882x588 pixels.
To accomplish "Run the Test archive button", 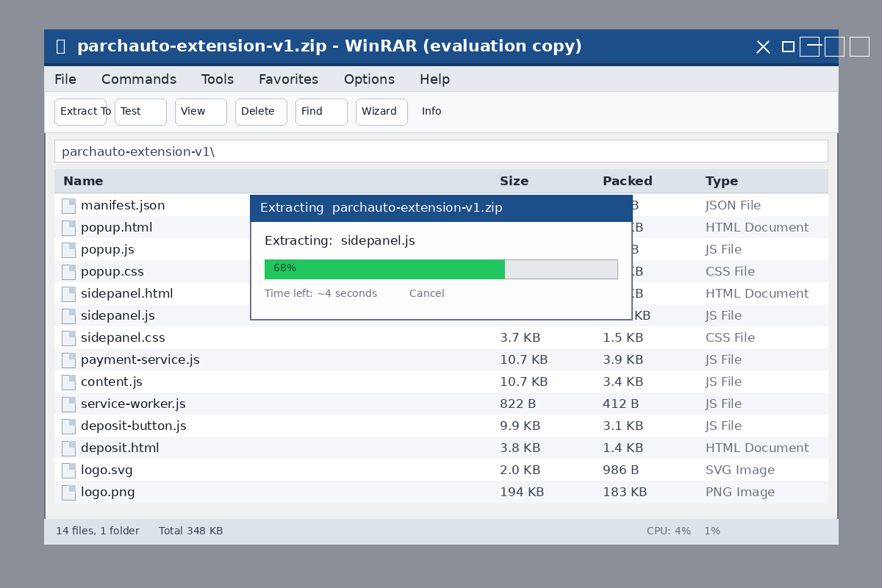I will (x=140, y=112).
